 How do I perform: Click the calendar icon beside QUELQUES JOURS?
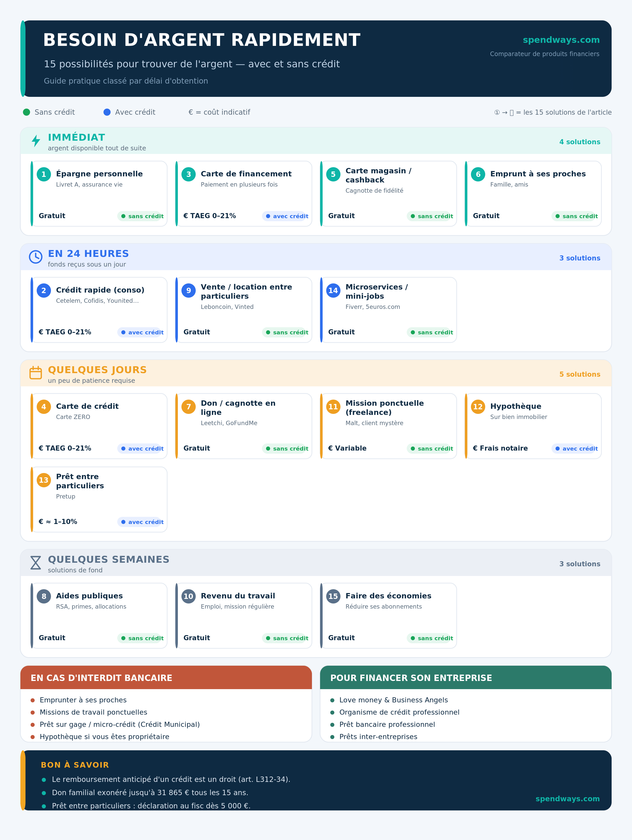[x=36, y=373]
